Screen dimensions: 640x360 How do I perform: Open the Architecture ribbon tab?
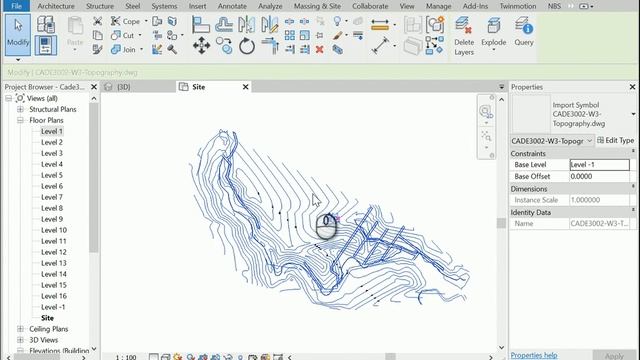coord(56,6)
